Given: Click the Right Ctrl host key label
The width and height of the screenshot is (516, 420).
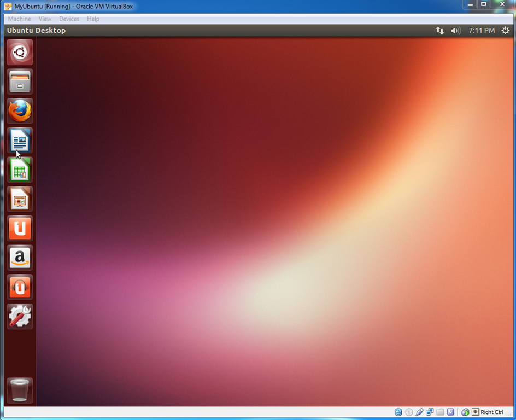Looking at the screenshot, I should click(492, 412).
